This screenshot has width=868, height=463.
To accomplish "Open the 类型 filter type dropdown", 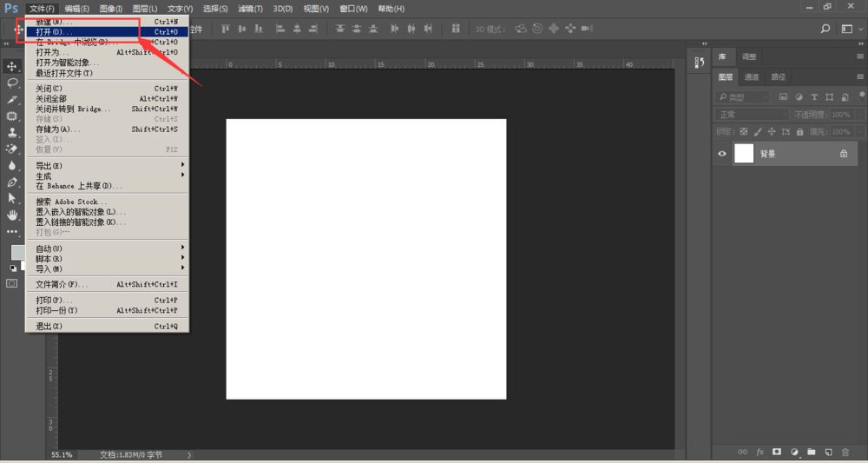I will pos(742,97).
